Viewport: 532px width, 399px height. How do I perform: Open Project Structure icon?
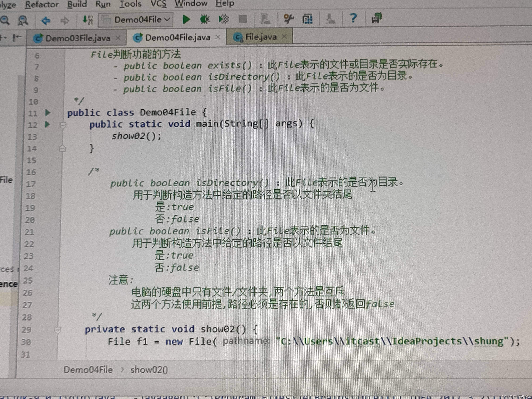tap(307, 19)
